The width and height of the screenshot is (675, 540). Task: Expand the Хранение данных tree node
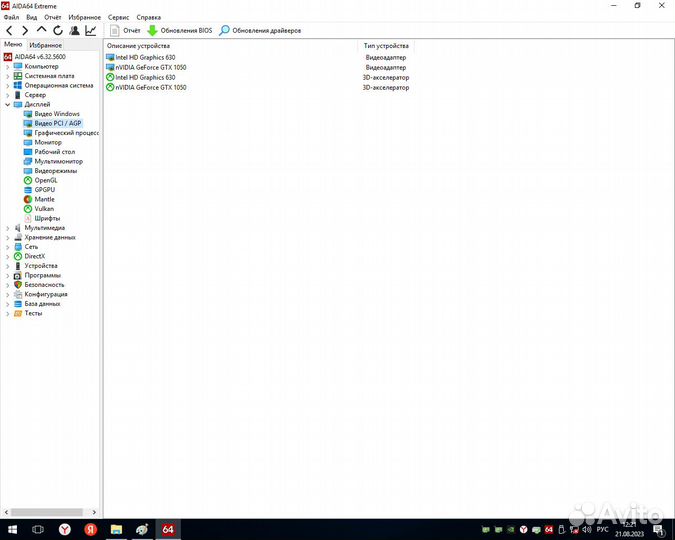click(8, 237)
